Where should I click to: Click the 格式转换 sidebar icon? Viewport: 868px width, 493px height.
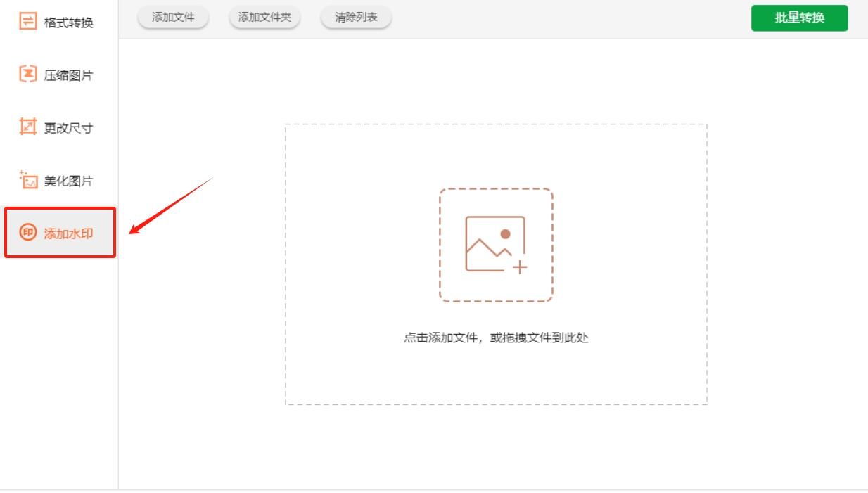click(x=27, y=22)
